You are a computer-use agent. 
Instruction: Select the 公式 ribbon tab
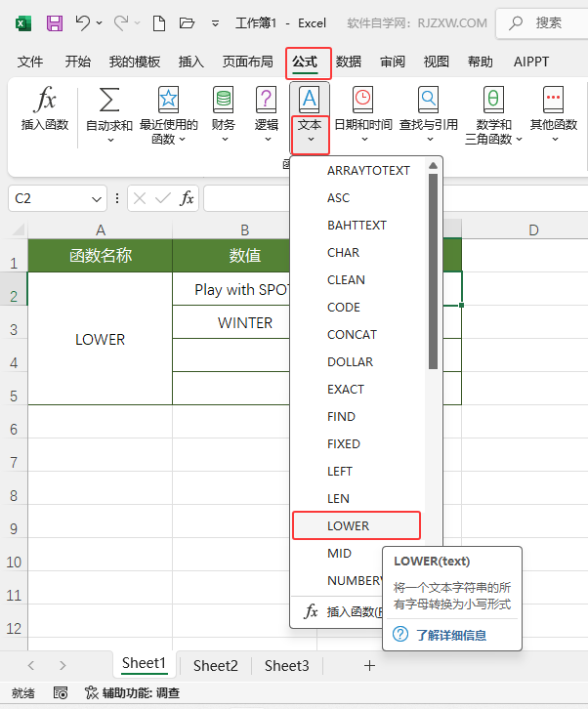tap(305, 62)
